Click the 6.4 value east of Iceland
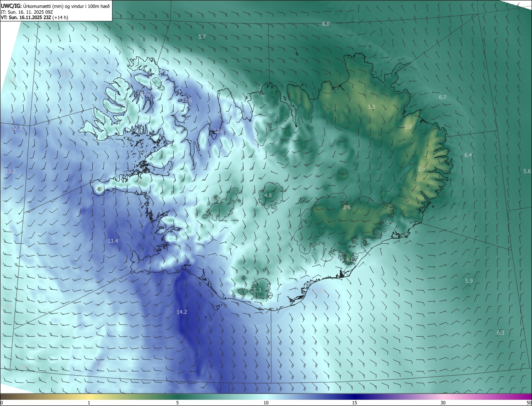Screen dimensions: 532x406 (x=468, y=155)
